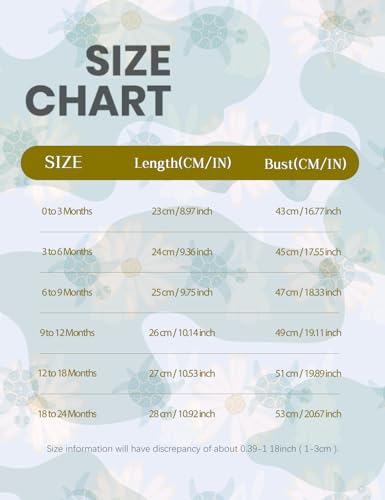The image size is (385, 500).
Task: Click the Bust(CM/IN) column header
Action: 305,164
